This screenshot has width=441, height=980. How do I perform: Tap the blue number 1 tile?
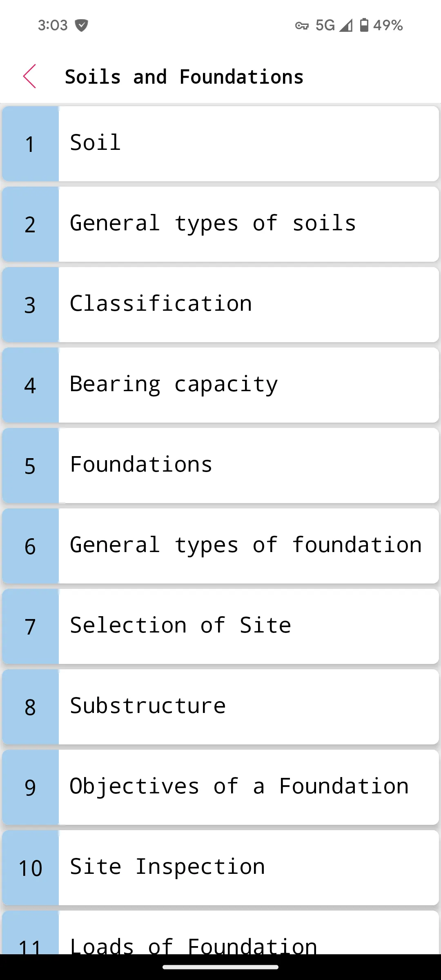[x=31, y=144]
